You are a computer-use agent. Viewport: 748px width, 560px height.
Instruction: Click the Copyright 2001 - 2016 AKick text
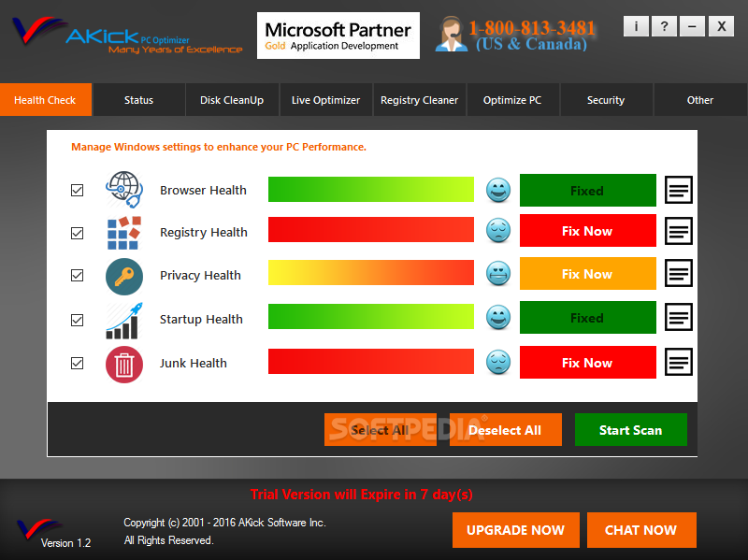click(224, 523)
